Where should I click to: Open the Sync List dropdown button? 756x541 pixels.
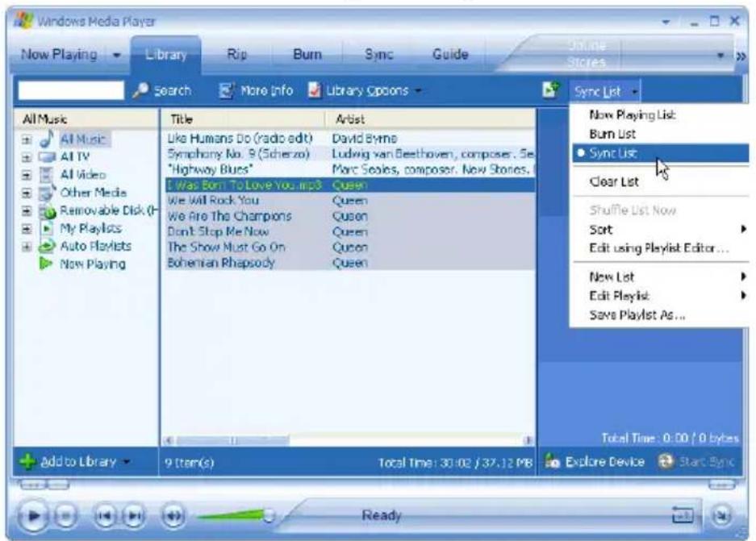point(606,91)
